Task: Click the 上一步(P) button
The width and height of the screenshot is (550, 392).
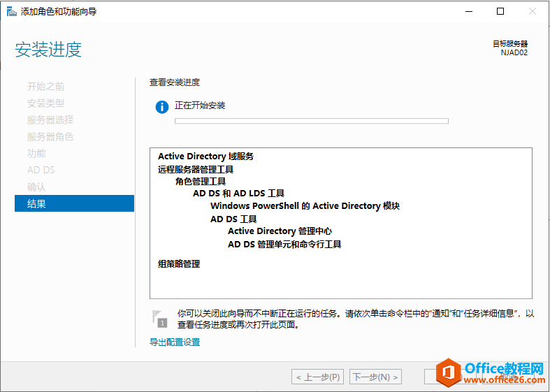Action: [318, 377]
